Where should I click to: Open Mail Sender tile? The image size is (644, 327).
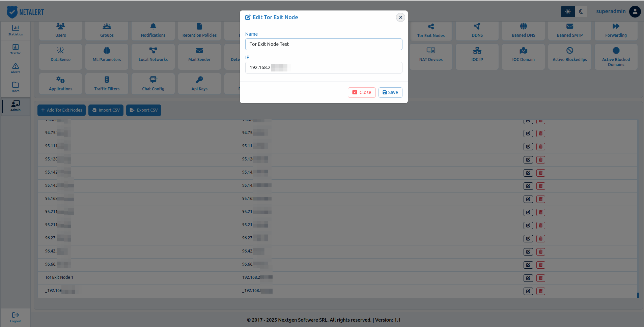point(199,57)
